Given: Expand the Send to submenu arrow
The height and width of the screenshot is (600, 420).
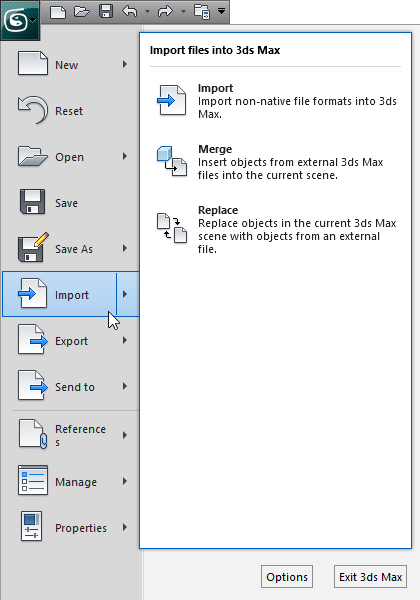Looking at the screenshot, I should click(125, 386).
